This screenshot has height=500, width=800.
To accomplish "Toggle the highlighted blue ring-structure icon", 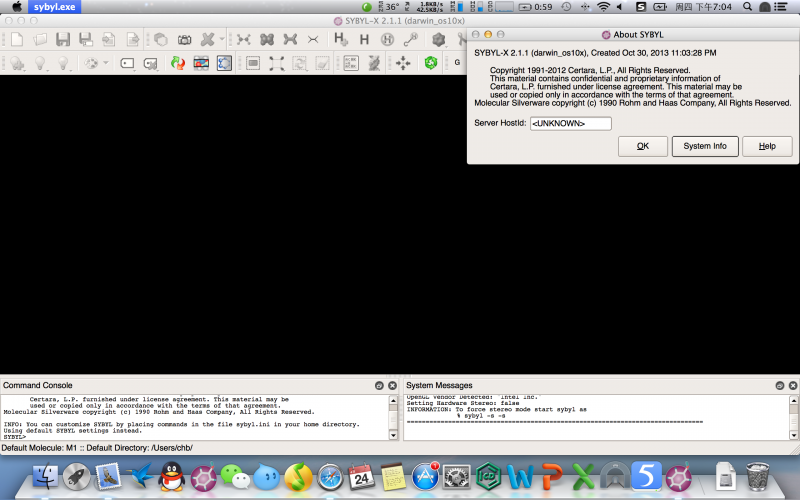I will [x=224, y=63].
